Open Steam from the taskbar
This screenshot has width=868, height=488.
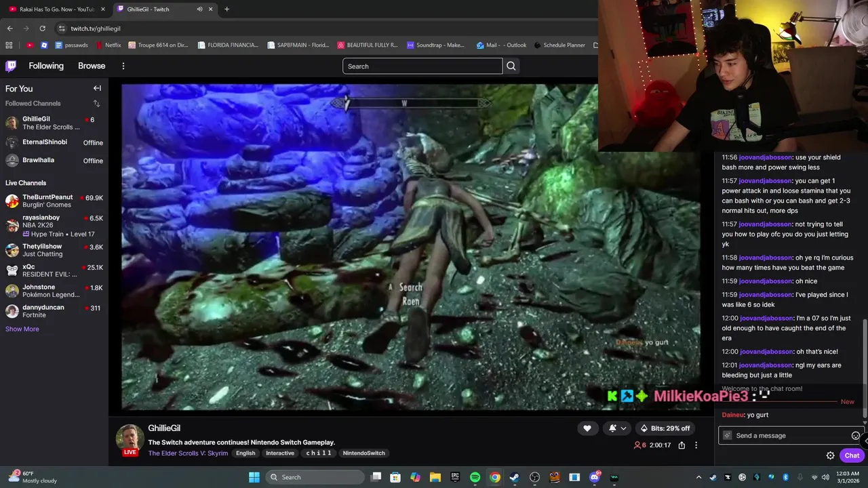point(515,477)
